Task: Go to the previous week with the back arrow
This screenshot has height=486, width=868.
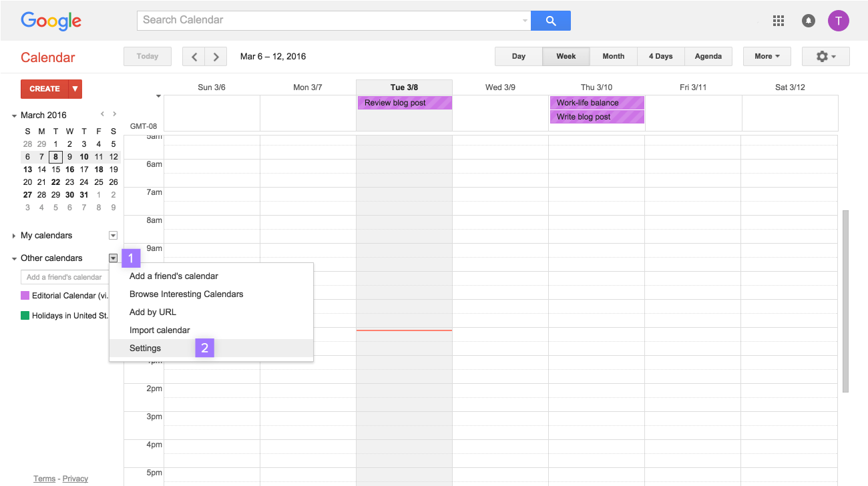Action: (194, 56)
